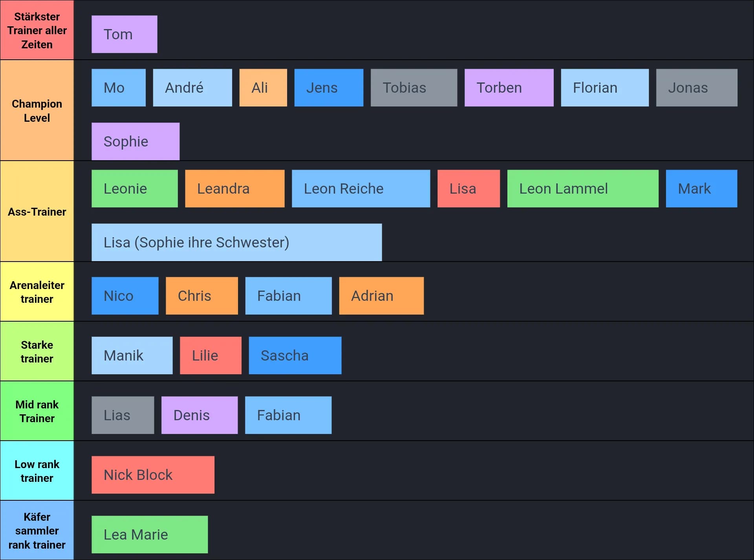Click the orange Adrian card
Viewport: 754px width, 560px height.
[x=381, y=296]
